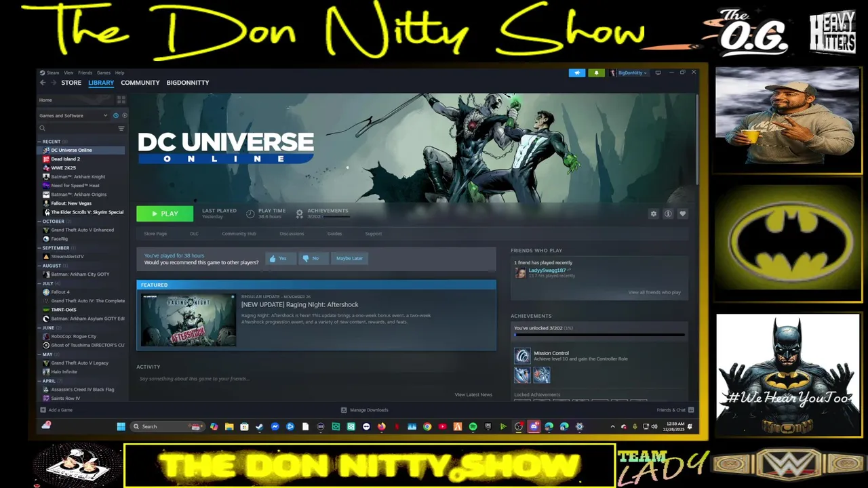Screen dimensions: 868x488
Task: Click DC Universe Online game icon in sidebar
Action: [x=46, y=150]
